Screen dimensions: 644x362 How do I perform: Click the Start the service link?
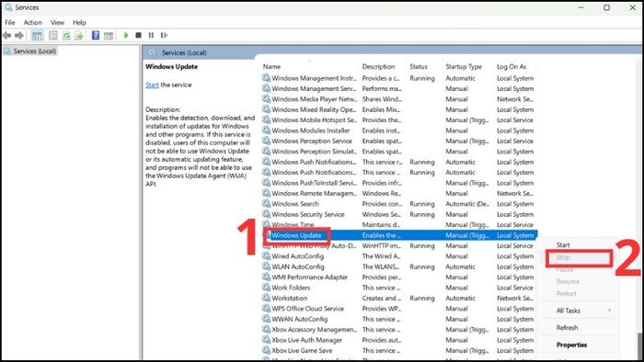click(152, 85)
